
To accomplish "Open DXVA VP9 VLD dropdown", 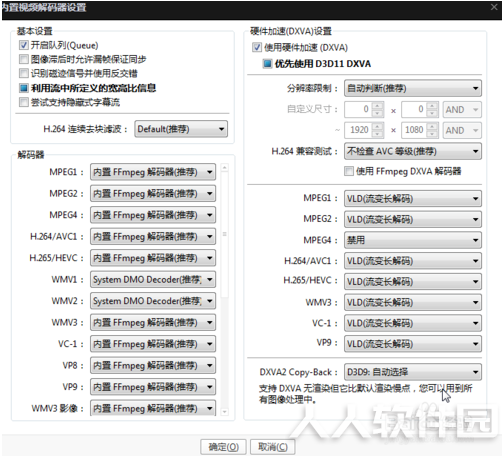I will 413,344.
